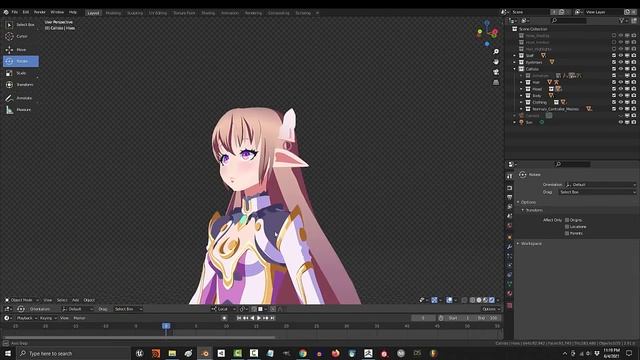
Task: Open the World properties tab icon
Action: coord(509,226)
